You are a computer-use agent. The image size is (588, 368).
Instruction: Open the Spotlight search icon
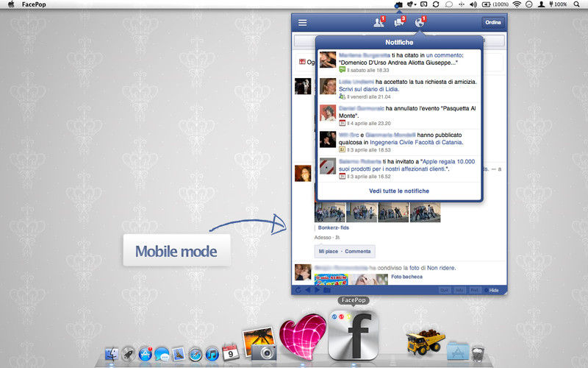tap(577, 4)
